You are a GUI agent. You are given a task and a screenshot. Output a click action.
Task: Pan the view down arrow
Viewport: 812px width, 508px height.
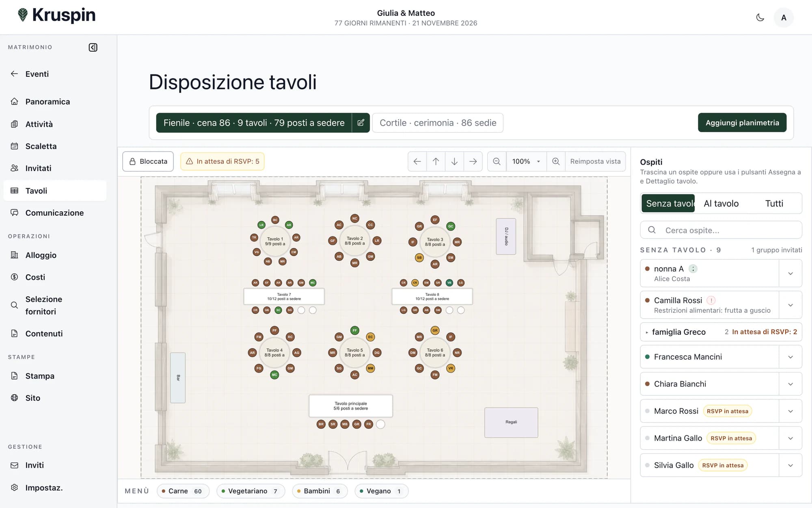pyautogui.click(x=454, y=161)
